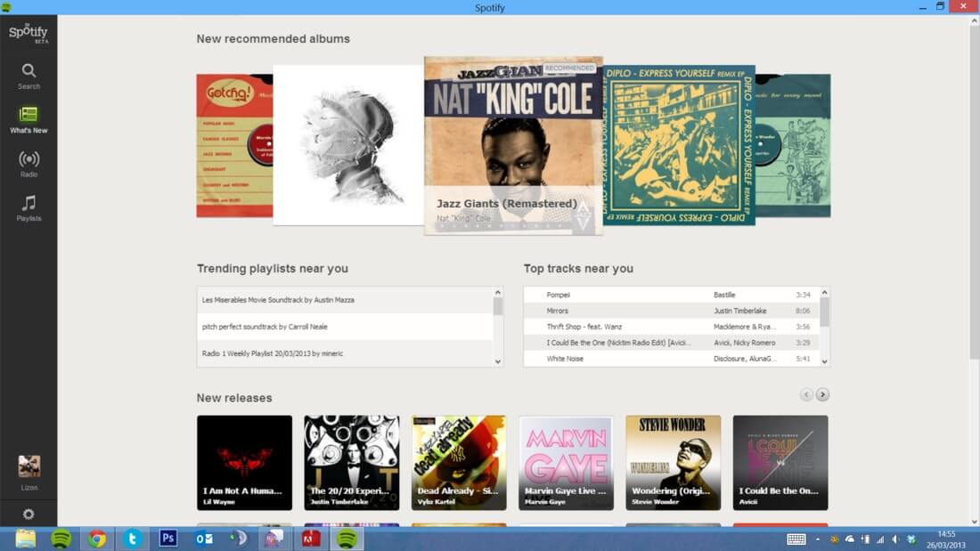Image resolution: width=980 pixels, height=551 pixels.
Task: Open I Am Not A Human release by Lil Wayne
Action: pos(244,463)
